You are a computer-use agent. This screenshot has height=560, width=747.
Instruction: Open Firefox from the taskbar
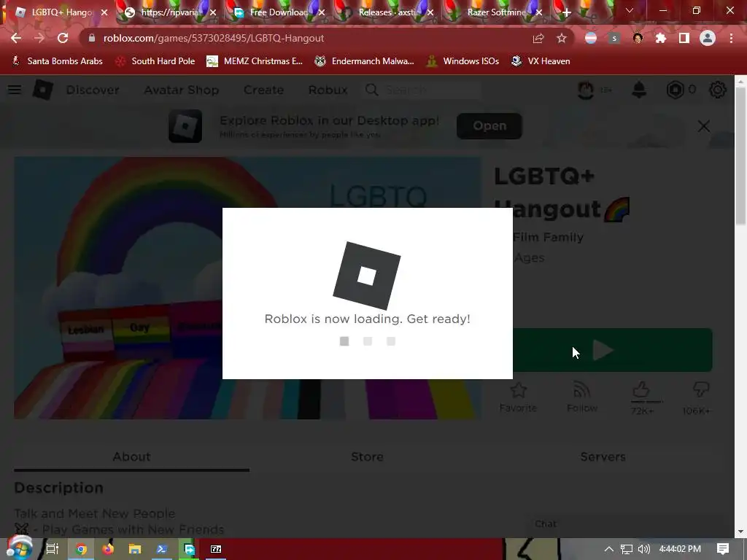point(108,549)
